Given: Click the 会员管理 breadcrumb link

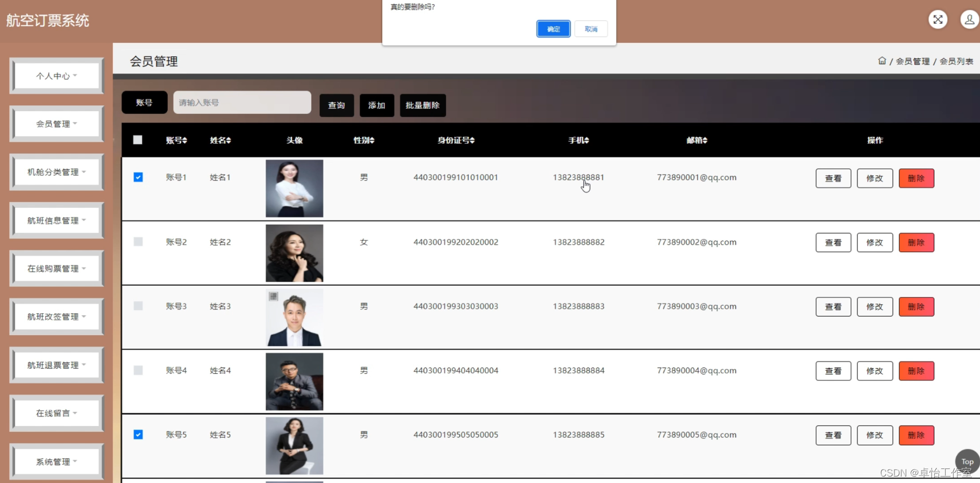Looking at the screenshot, I should pyautogui.click(x=912, y=61).
